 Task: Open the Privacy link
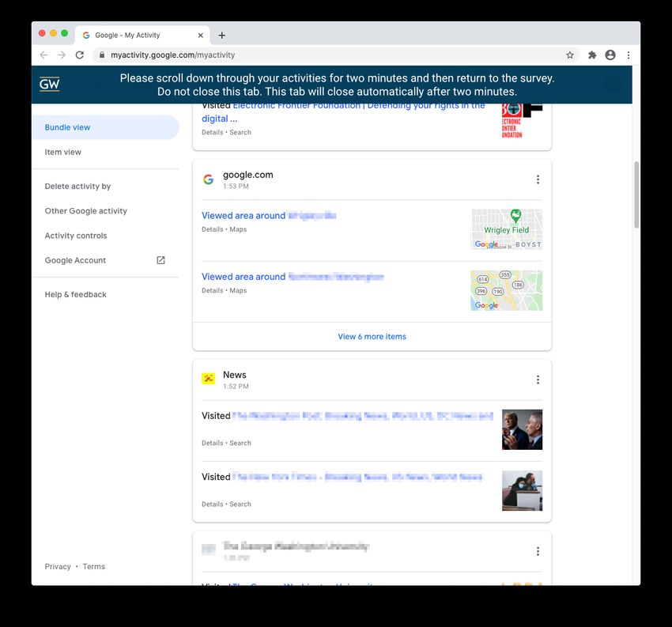click(x=58, y=567)
